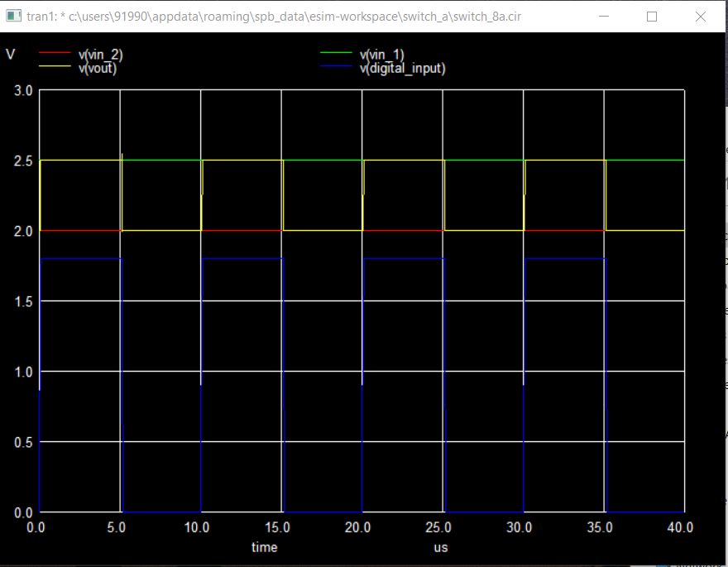Click the time axis label
This screenshot has height=567, width=728.
(264, 548)
